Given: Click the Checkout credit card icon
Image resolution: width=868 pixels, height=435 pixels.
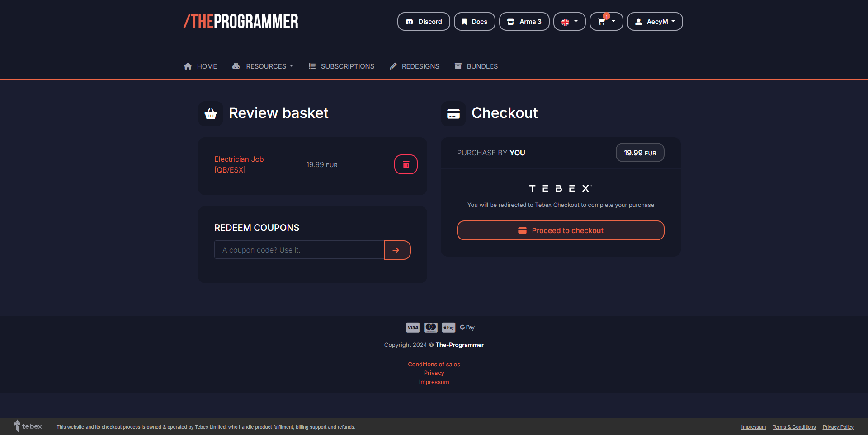Looking at the screenshot, I should 453,114.
